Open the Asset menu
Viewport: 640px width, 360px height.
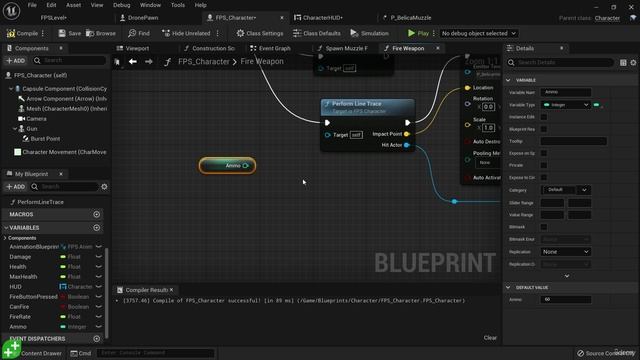73,5
